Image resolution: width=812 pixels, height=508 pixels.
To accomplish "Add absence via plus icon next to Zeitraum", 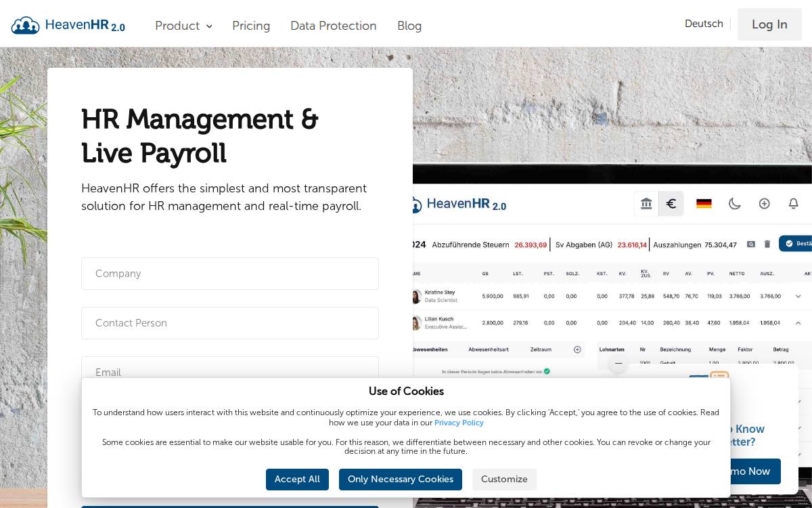I will (x=577, y=350).
